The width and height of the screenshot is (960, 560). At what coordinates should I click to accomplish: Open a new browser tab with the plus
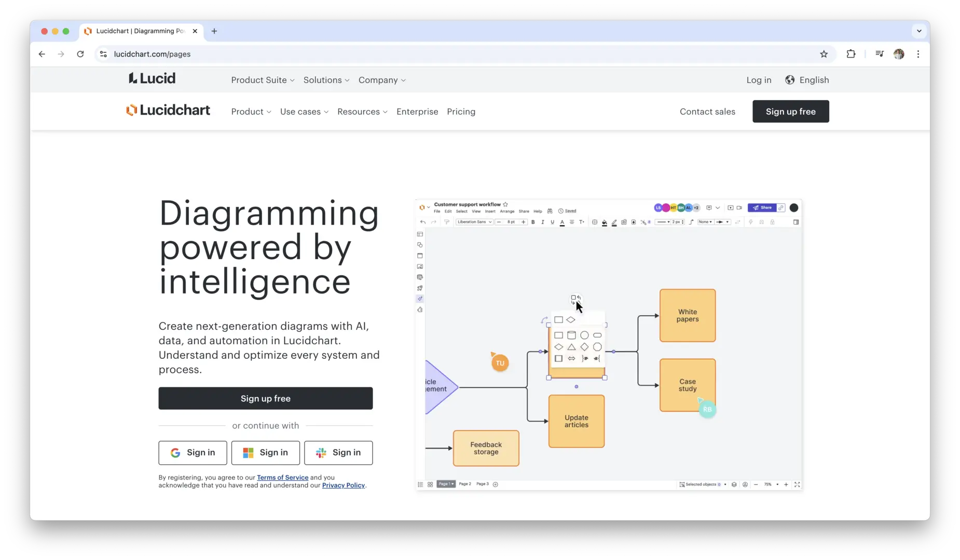[x=214, y=31]
